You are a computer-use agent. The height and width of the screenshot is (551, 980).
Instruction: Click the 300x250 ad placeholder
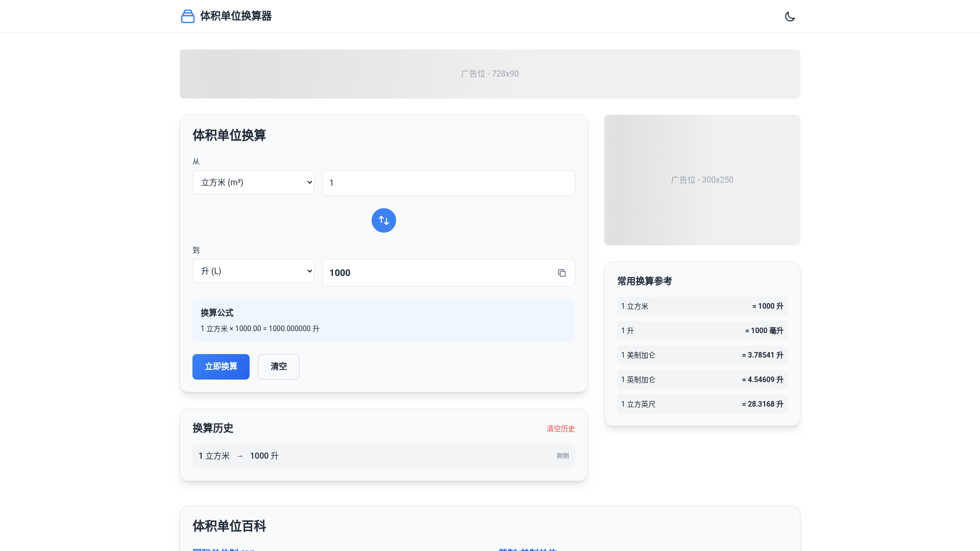702,180
